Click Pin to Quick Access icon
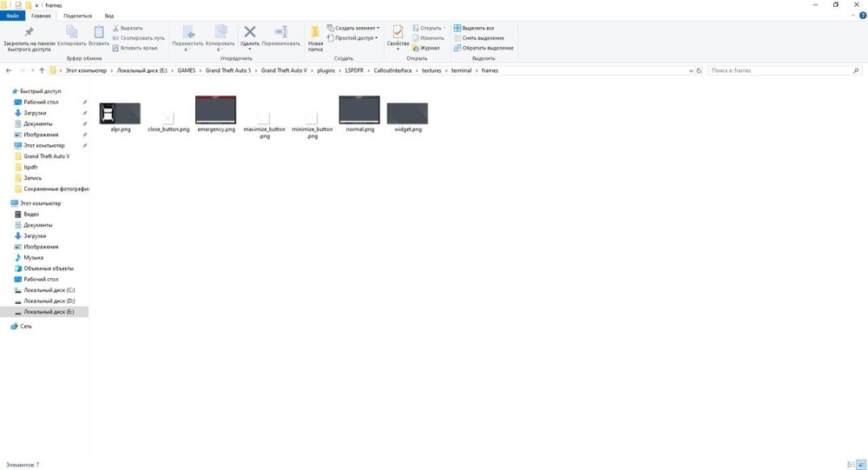This screenshot has height=470, width=868. click(x=29, y=32)
